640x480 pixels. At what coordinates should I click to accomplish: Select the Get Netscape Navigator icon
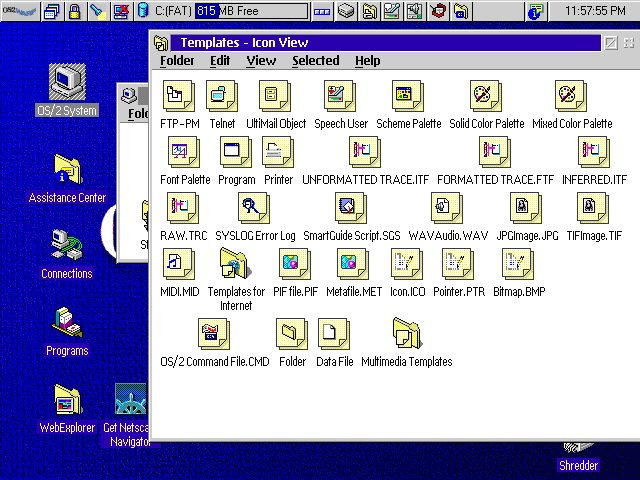point(131,399)
